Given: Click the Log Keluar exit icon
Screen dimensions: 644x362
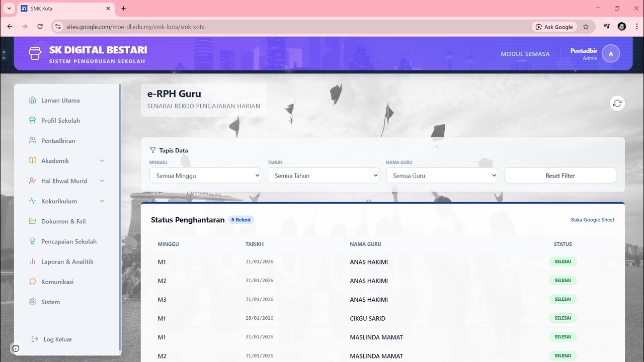Looking at the screenshot, I should (x=35, y=339).
